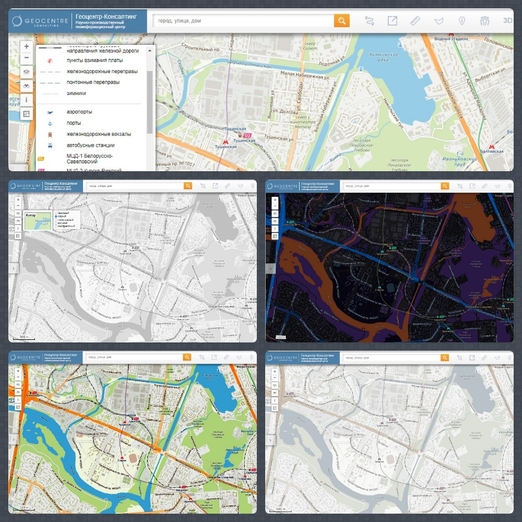Click share icon in dark map toolbar
Image resolution: width=522 pixels, height=522 pixels.
pyautogui.click(x=472, y=186)
